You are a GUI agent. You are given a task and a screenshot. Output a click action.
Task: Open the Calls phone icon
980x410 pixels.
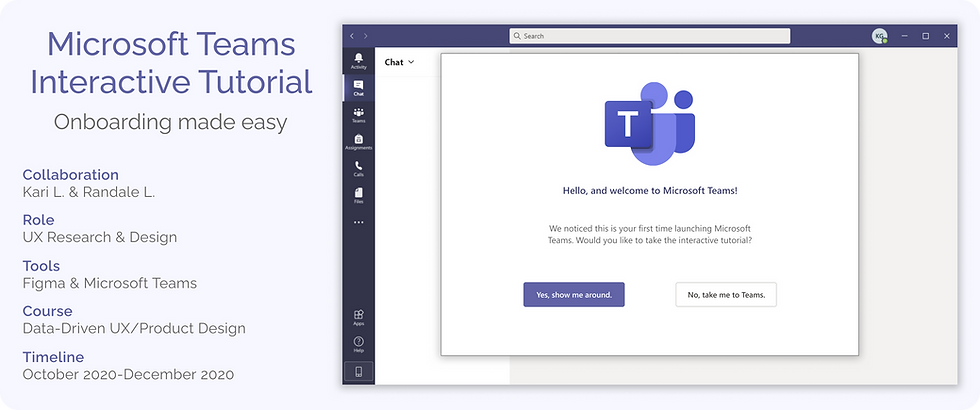(359, 169)
